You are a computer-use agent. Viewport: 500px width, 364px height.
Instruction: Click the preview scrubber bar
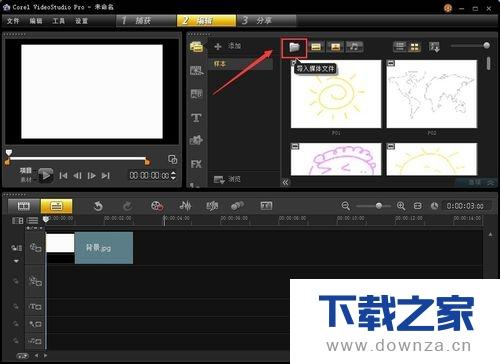(77, 158)
